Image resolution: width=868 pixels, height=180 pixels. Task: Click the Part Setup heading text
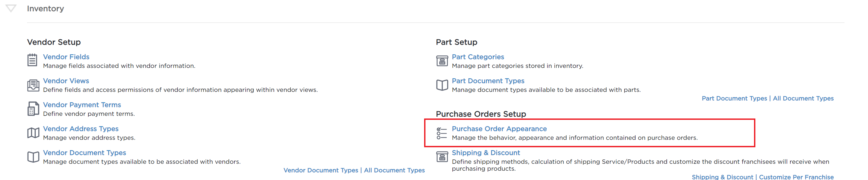coord(457,42)
